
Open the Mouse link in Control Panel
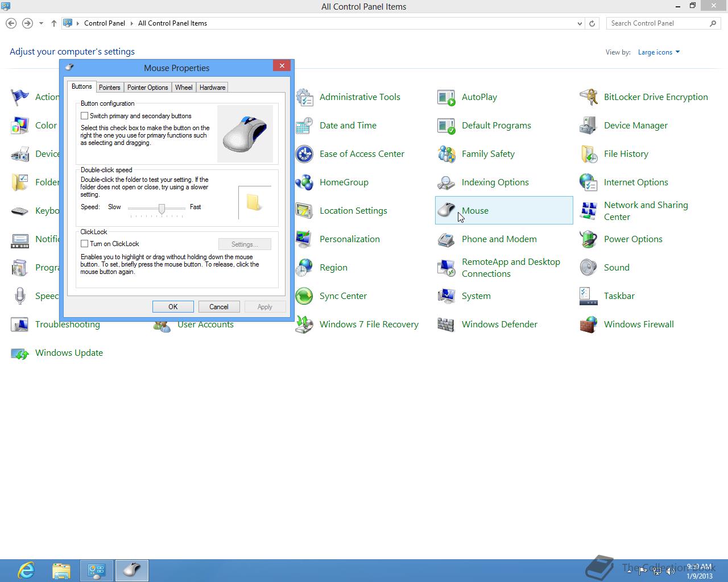coord(475,211)
